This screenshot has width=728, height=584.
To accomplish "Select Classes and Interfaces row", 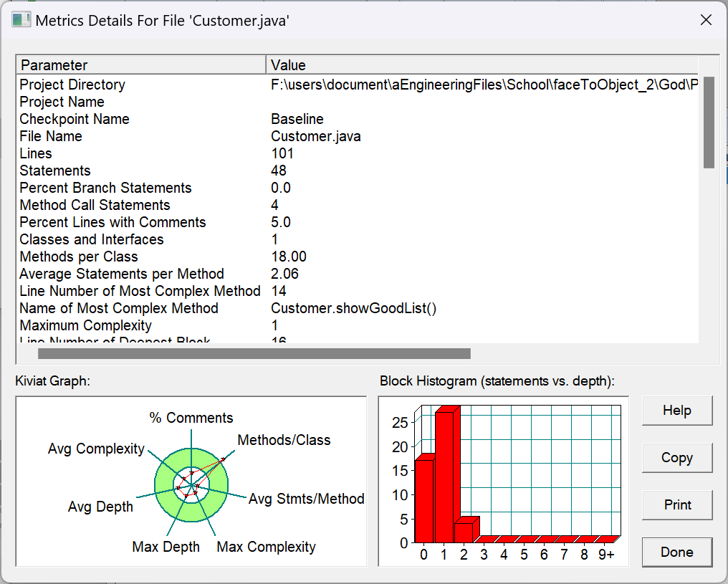I will pos(358,239).
